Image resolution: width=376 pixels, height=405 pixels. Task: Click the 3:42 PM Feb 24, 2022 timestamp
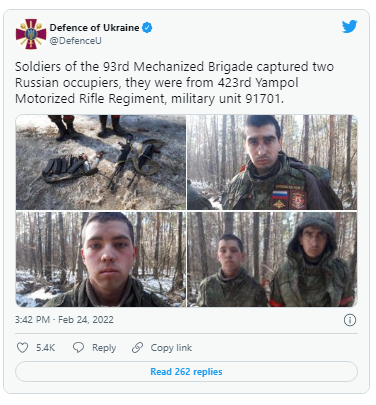64,320
